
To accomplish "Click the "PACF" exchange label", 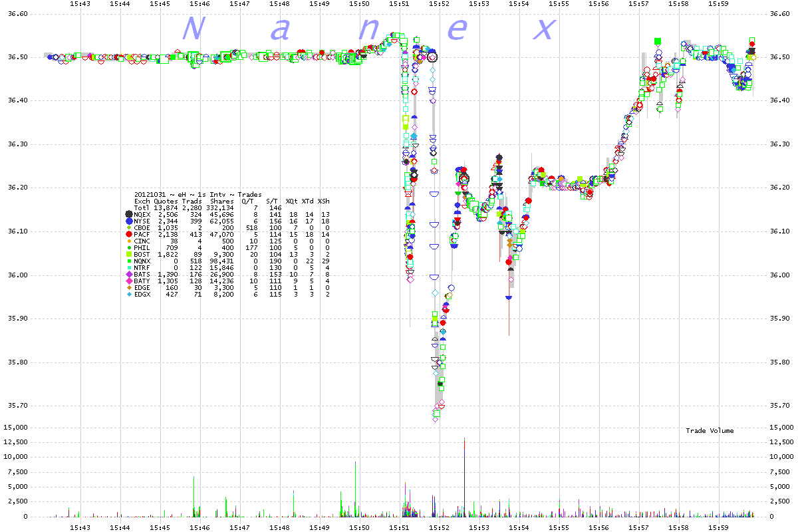I will pos(142,234).
